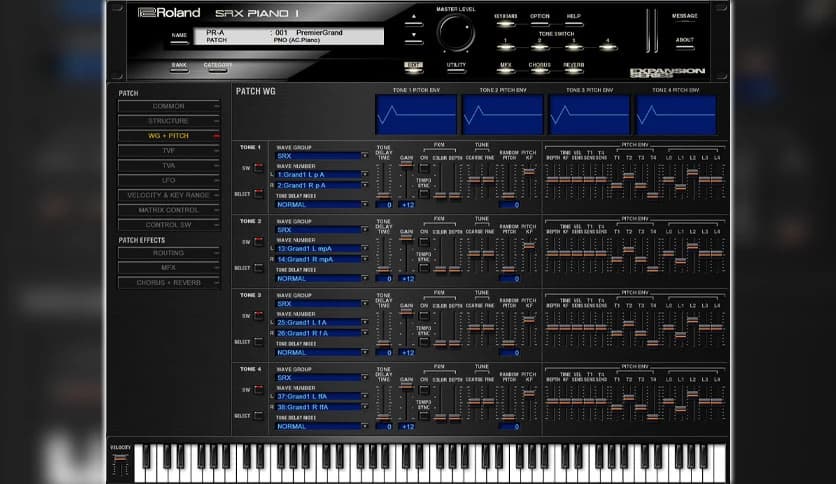Screen dimensions: 836x484
Task: Open Tone 4 Wave Group SRX dropdown
Action: (321, 377)
